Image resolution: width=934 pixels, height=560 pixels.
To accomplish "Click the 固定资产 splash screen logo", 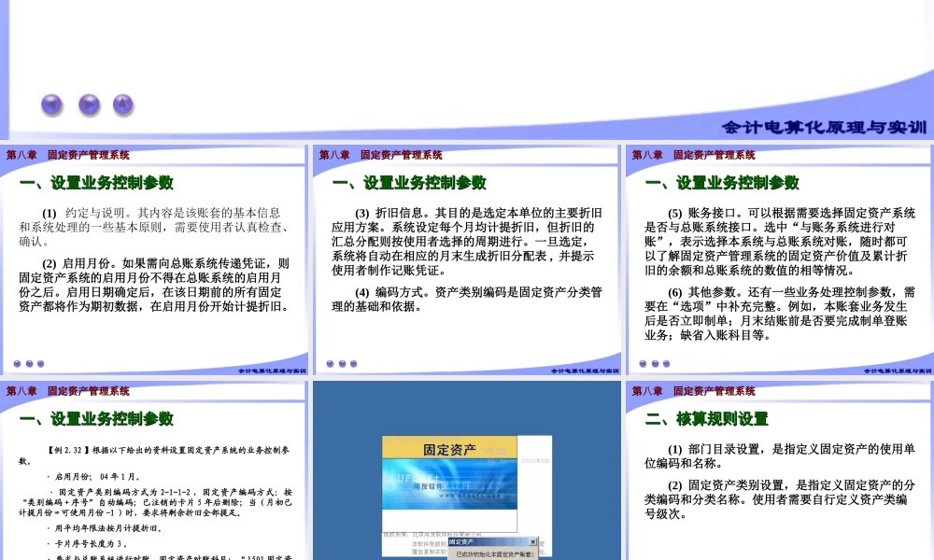I will click(450, 448).
